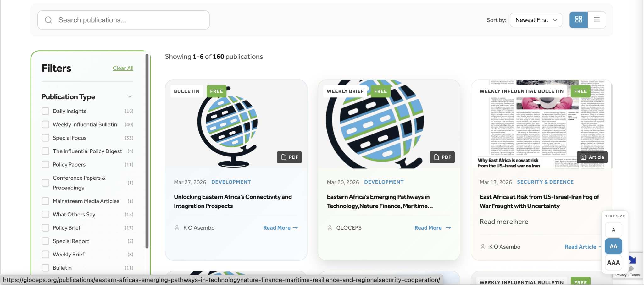Click PDF badge on Weekly Brief card

[x=442, y=157]
